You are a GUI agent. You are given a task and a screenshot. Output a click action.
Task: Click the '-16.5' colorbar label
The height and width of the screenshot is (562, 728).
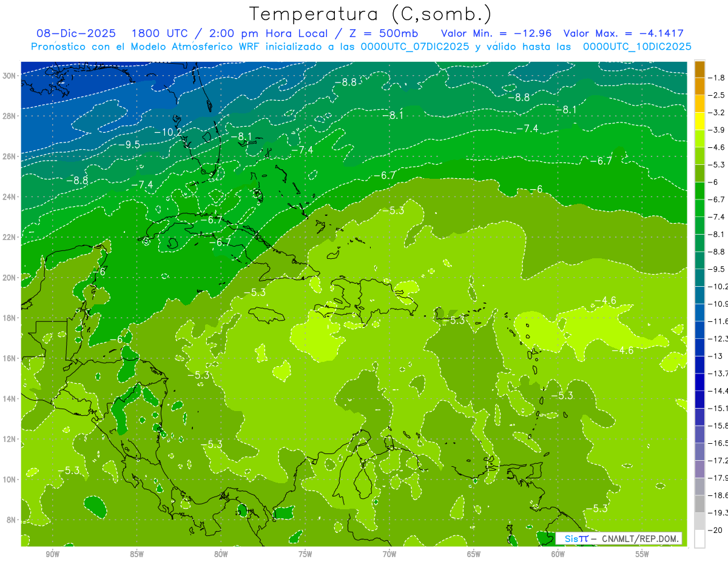[x=718, y=443]
